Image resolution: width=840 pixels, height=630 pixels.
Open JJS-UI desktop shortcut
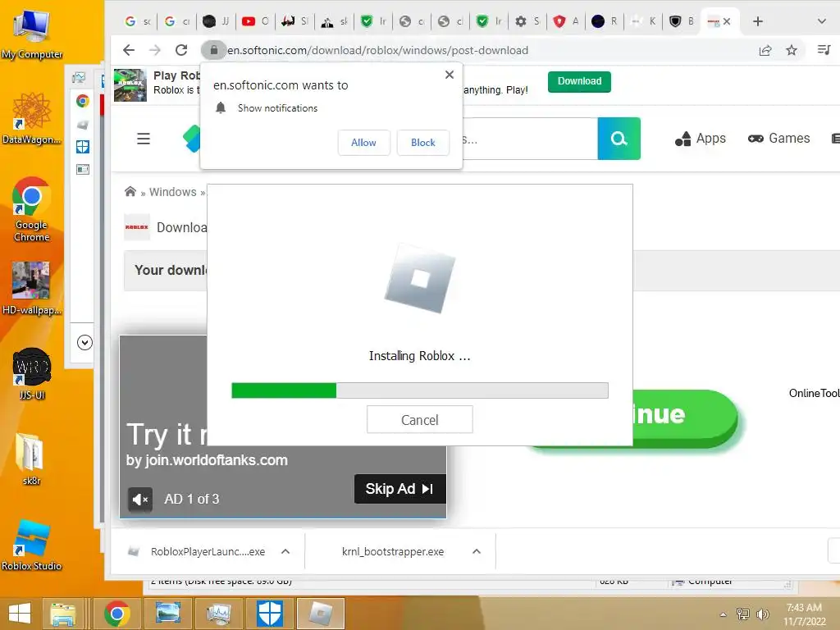pos(32,374)
